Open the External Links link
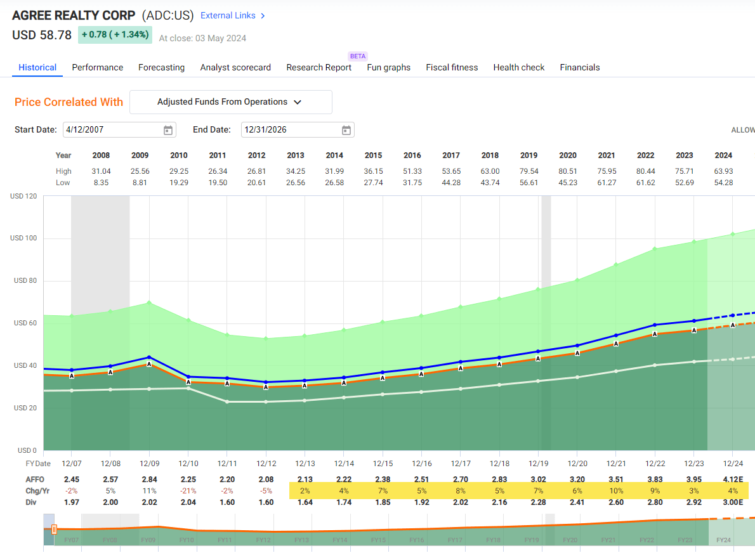Screen dimensions: 755x560 coord(228,15)
